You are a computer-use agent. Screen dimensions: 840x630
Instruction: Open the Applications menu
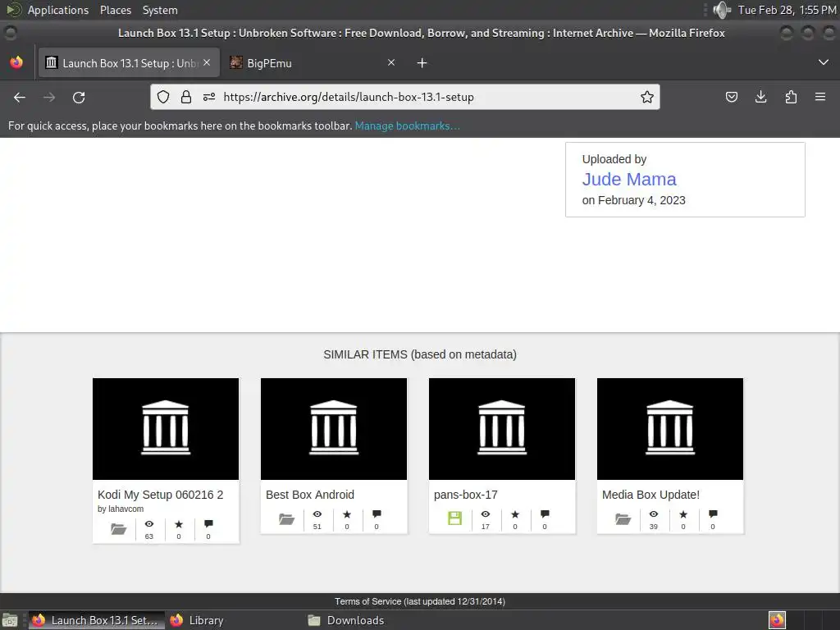(x=58, y=10)
